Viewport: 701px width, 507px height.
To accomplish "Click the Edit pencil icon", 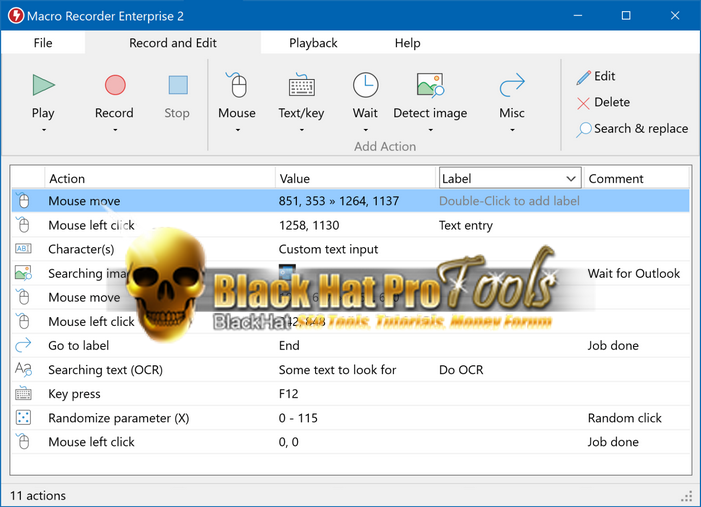I will coord(583,77).
